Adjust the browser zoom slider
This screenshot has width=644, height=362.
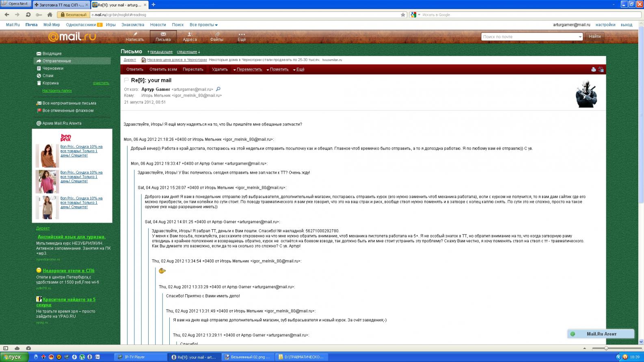(x=606, y=348)
